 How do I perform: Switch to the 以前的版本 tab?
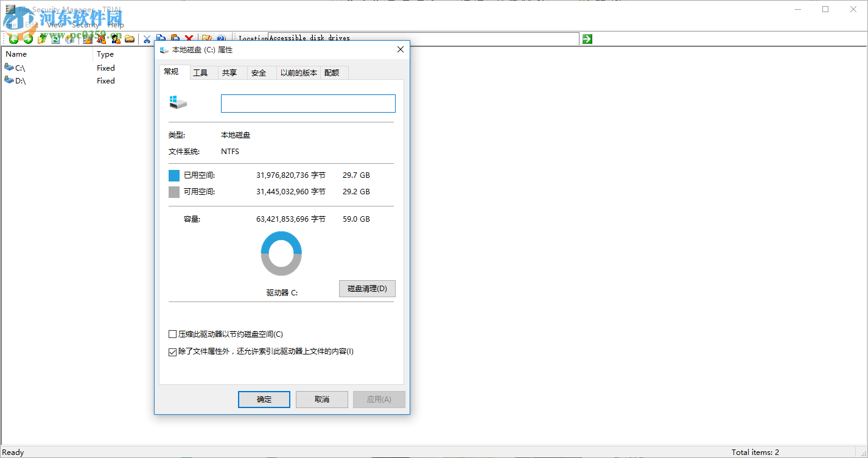point(298,72)
